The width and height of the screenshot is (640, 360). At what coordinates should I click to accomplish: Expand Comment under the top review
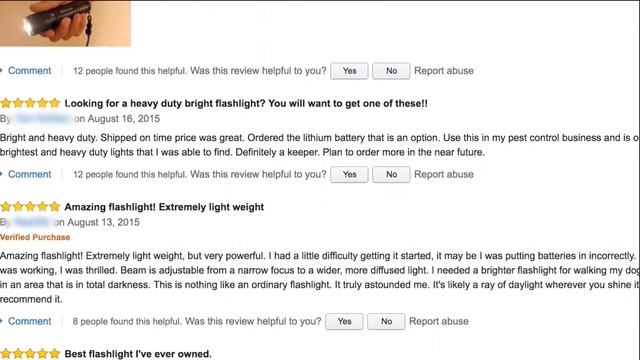29,71
